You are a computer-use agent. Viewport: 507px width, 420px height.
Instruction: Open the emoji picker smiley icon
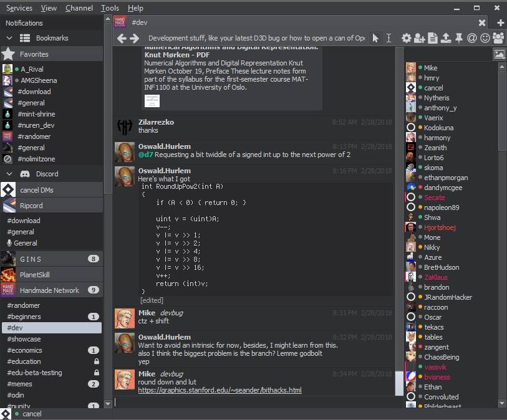[x=485, y=38]
